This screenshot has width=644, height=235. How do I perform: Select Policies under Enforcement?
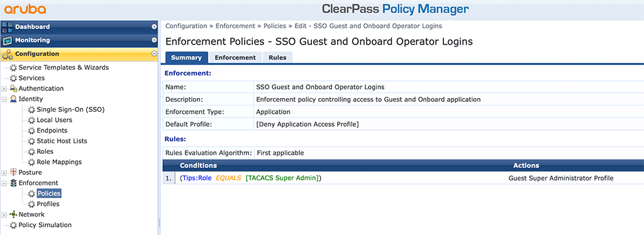[49, 193]
